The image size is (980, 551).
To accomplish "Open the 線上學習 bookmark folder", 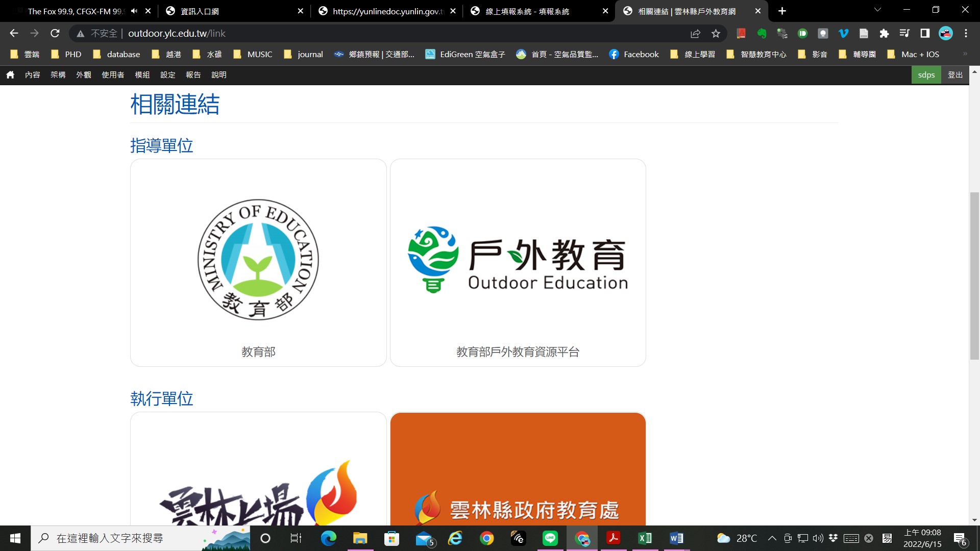I will pos(692,54).
